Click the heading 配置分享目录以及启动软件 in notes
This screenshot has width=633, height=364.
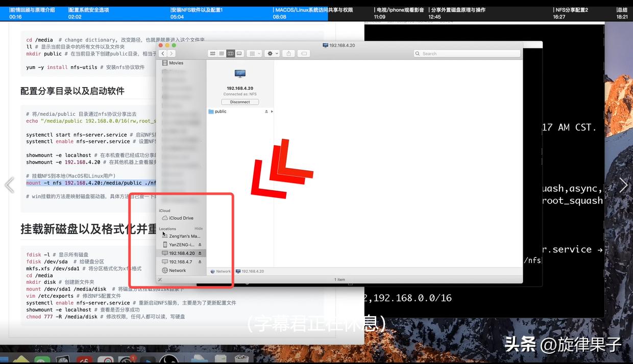[72, 91]
